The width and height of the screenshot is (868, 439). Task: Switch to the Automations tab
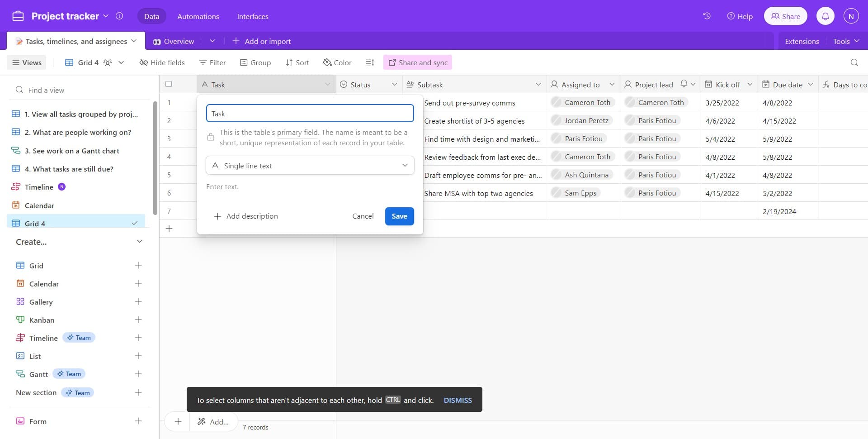(198, 16)
